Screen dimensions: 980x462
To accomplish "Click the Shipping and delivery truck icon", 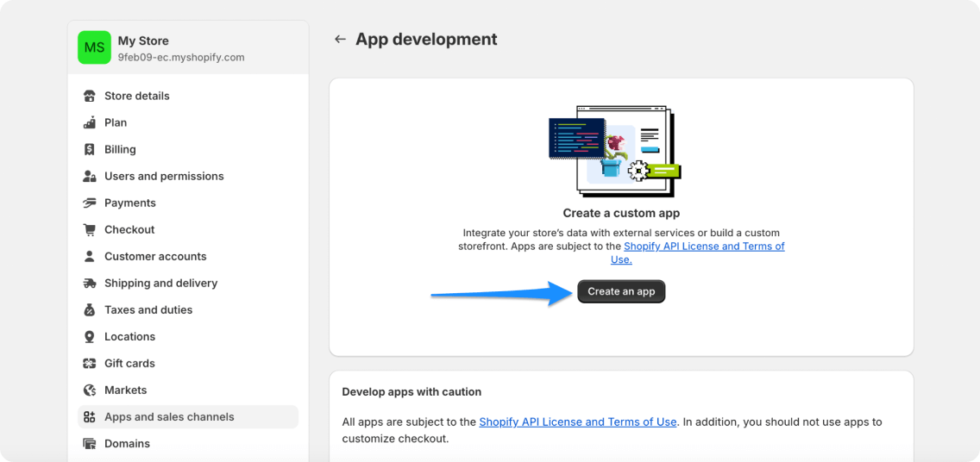I will (x=89, y=283).
